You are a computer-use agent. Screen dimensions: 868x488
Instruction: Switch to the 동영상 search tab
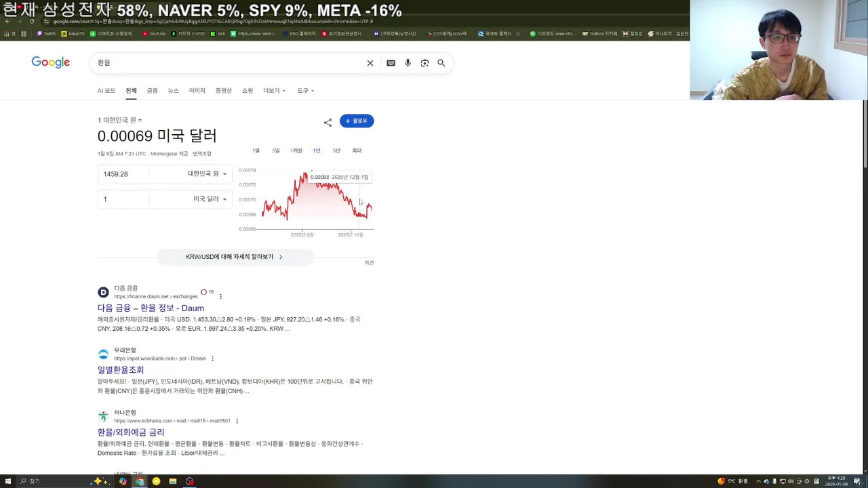[x=224, y=91]
